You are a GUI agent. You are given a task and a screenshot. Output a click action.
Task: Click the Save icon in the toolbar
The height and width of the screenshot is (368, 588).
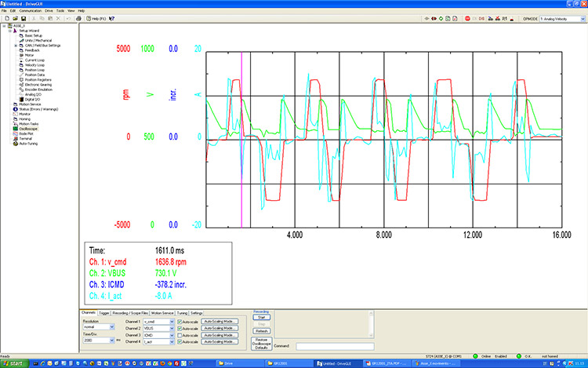point(24,17)
